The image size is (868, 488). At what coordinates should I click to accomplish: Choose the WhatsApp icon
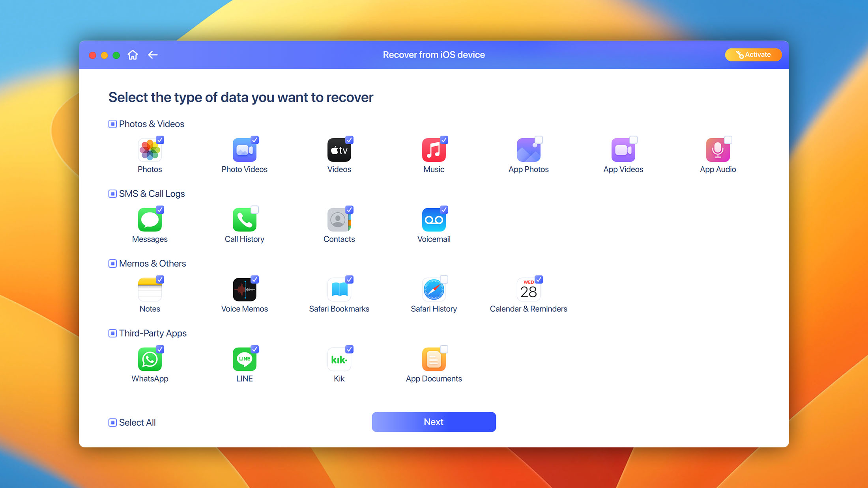tap(150, 359)
